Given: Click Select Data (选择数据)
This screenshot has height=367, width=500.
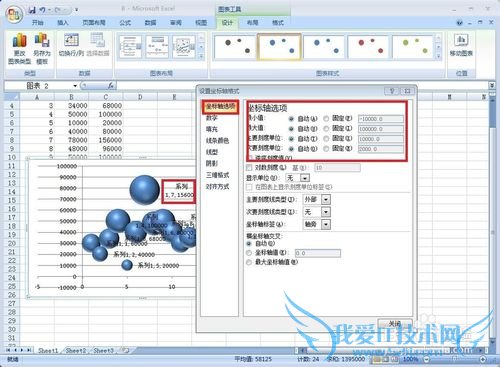Looking at the screenshot, I should 98,45.
